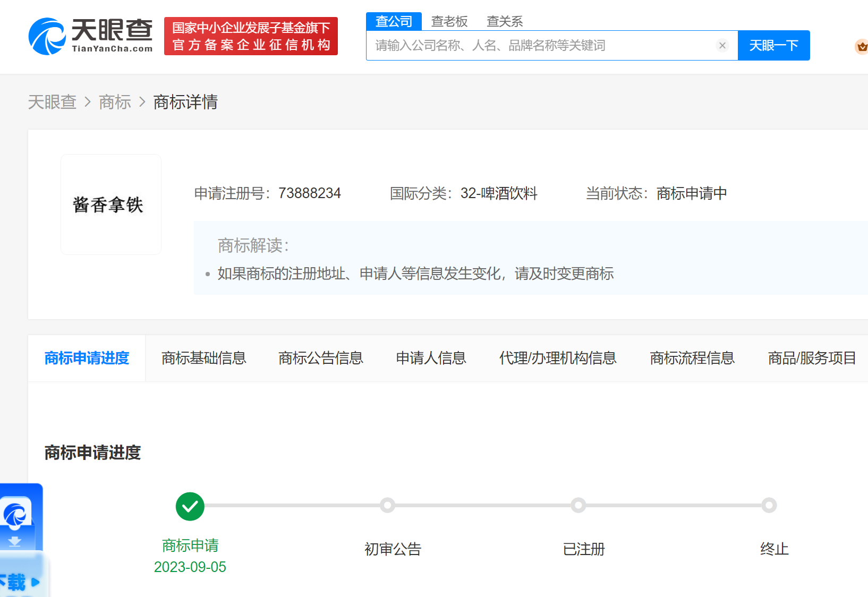Click the 已注册 progress node
Screen dimensions: 868x597
tap(578, 505)
